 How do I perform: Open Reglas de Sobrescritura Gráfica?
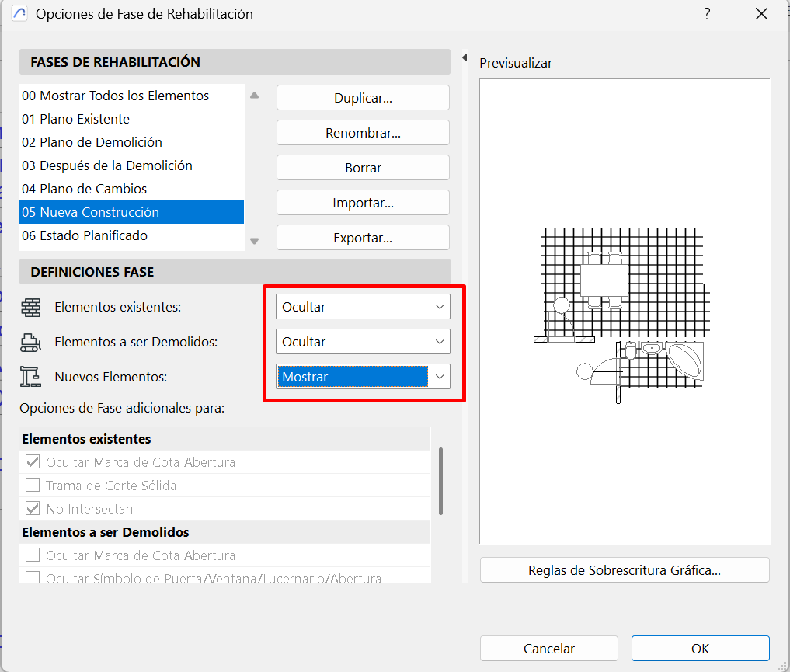tap(625, 569)
